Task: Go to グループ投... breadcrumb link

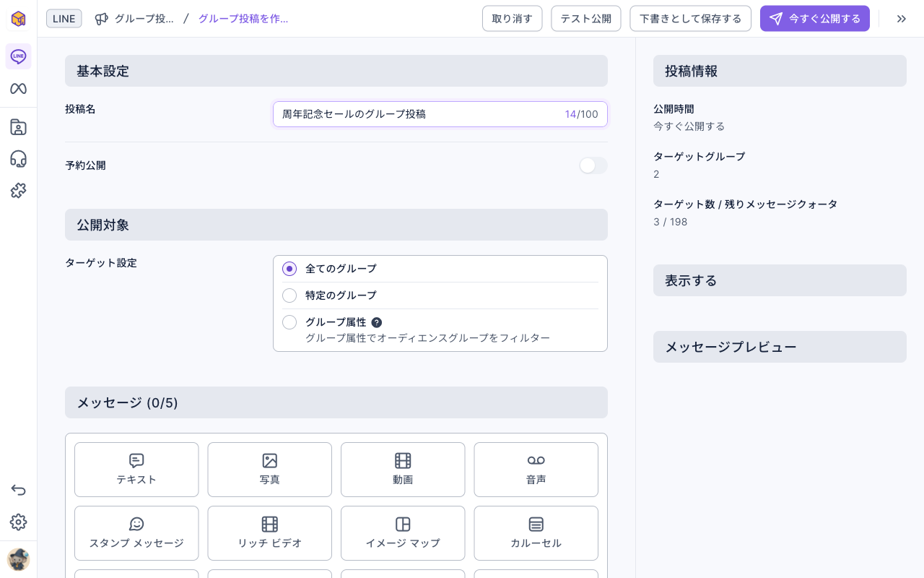Action: (x=144, y=19)
